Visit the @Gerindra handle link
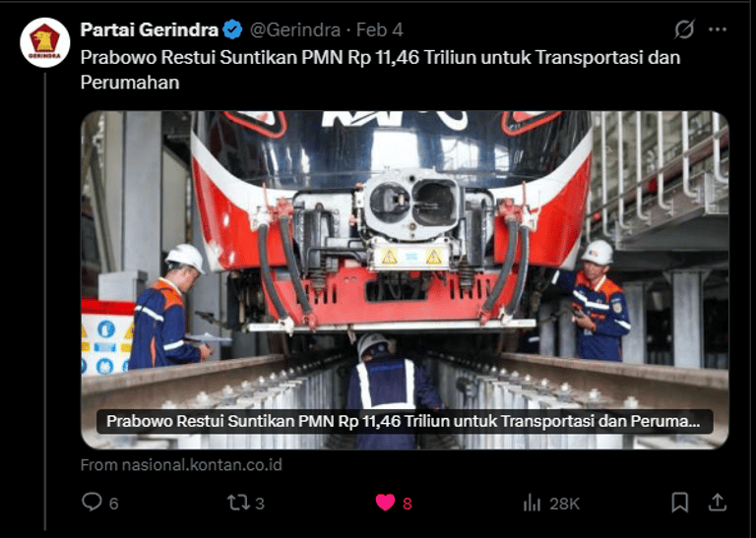The height and width of the screenshot is (538, 756). click(295, 30)
